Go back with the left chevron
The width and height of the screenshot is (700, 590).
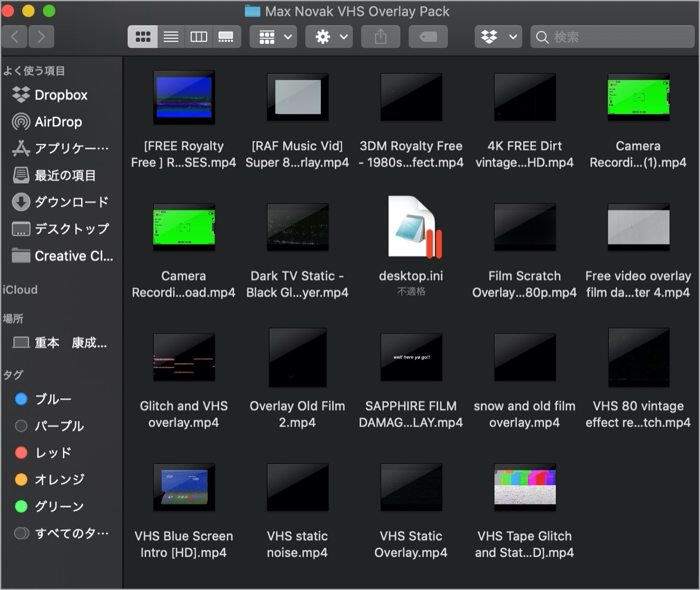coord(15,37)
